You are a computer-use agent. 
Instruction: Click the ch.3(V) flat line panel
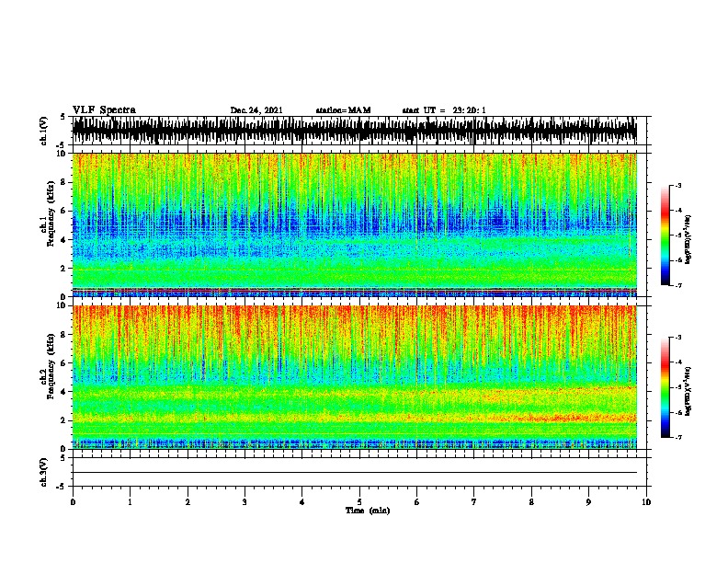pos(359,472)
